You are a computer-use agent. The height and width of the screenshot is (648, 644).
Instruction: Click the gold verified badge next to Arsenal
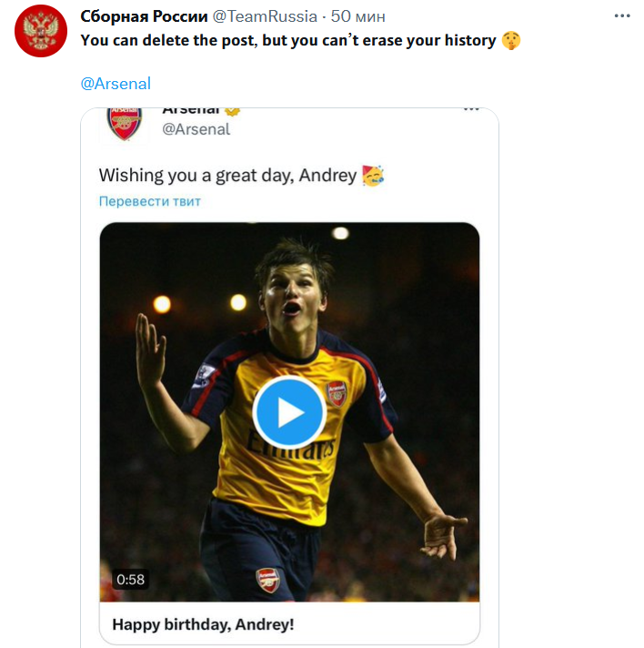point(232,110)
